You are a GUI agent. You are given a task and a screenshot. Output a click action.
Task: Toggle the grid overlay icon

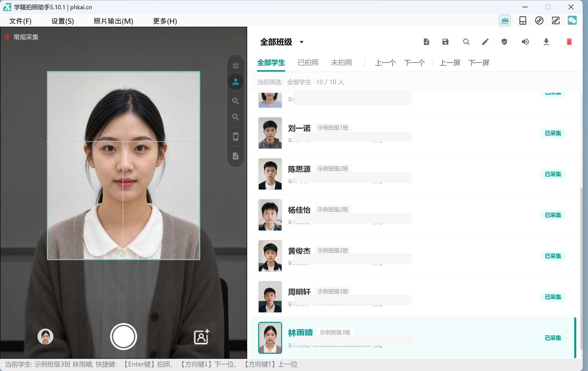(x=235, y=66)
